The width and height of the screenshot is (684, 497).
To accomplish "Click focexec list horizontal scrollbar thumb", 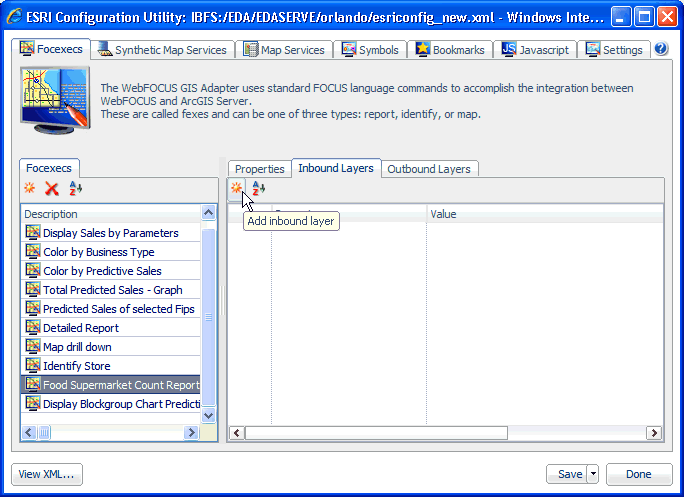I will pyautogui.click(x=44, y=432).
